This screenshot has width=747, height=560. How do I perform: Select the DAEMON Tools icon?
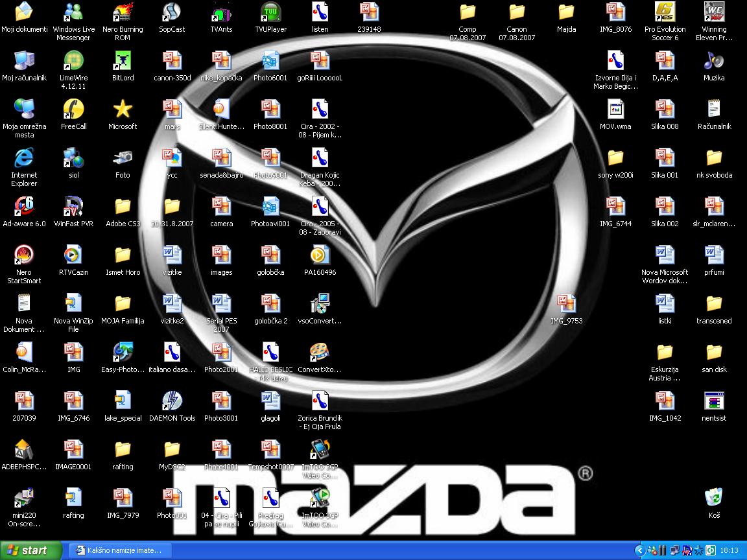[172, 401]
